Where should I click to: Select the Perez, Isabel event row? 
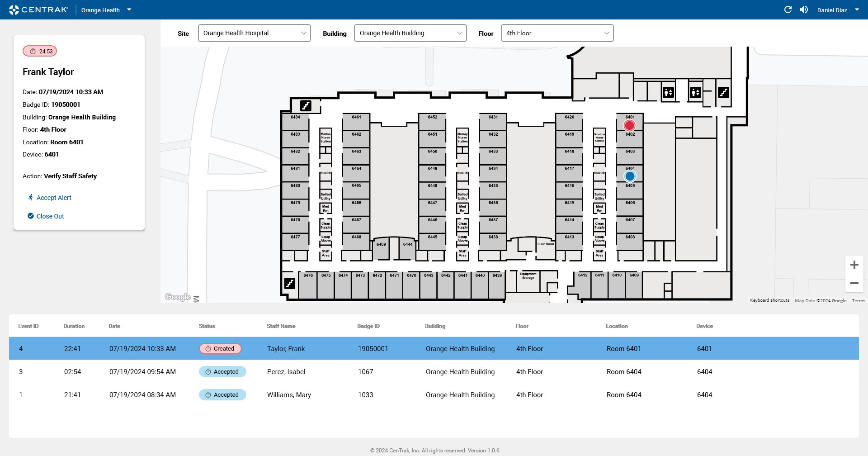(x=434, y=372)
